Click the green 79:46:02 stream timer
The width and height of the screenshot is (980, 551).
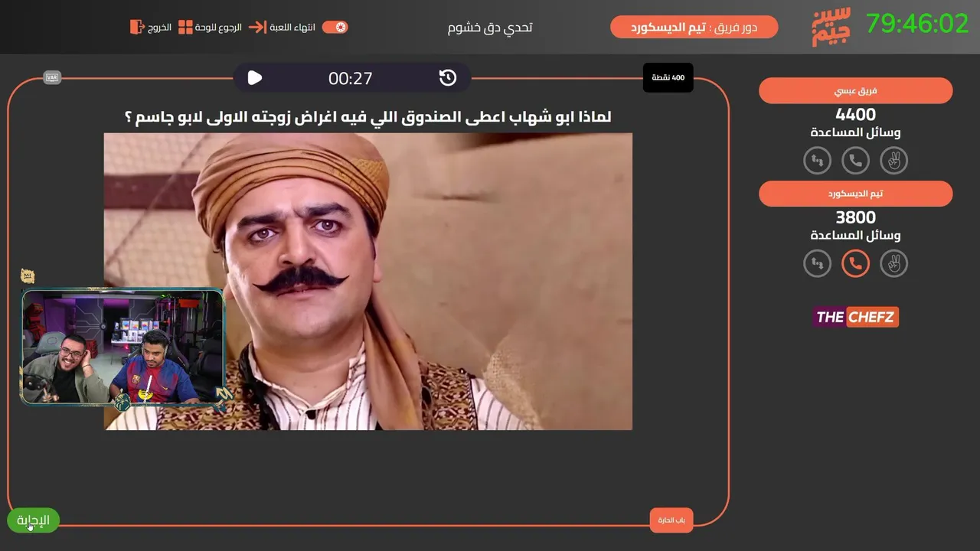tap(917, 24)
